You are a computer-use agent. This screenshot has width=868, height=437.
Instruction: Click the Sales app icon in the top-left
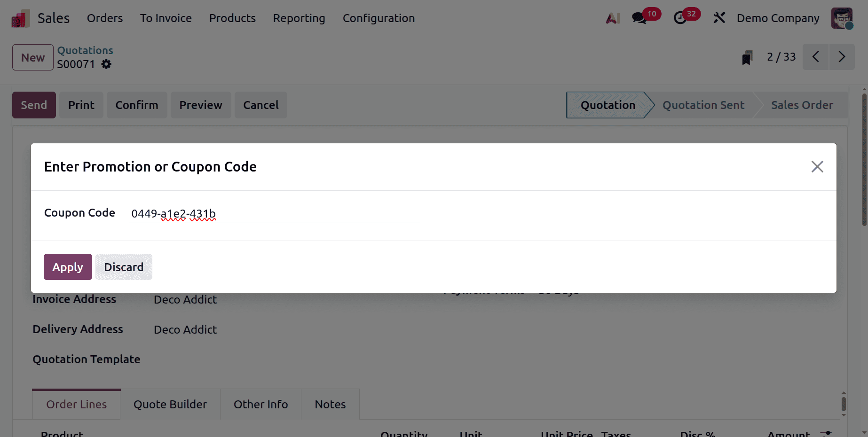19,17
